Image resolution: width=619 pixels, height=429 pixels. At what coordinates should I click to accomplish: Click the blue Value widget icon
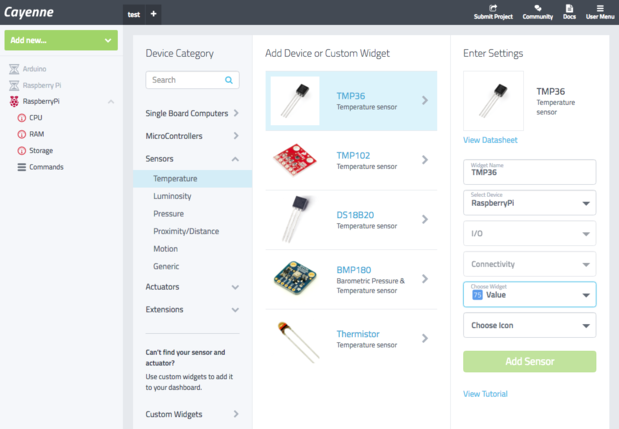[477, 295]
